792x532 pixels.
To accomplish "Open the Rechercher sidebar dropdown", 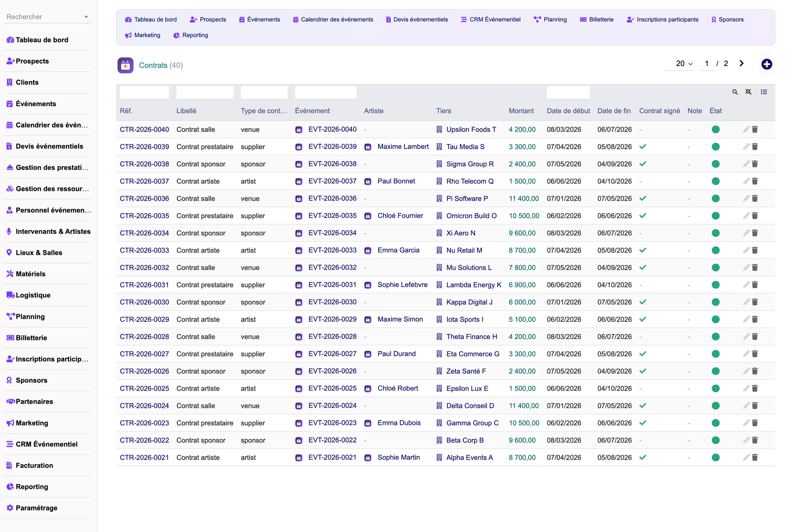I will coord(47,17).
